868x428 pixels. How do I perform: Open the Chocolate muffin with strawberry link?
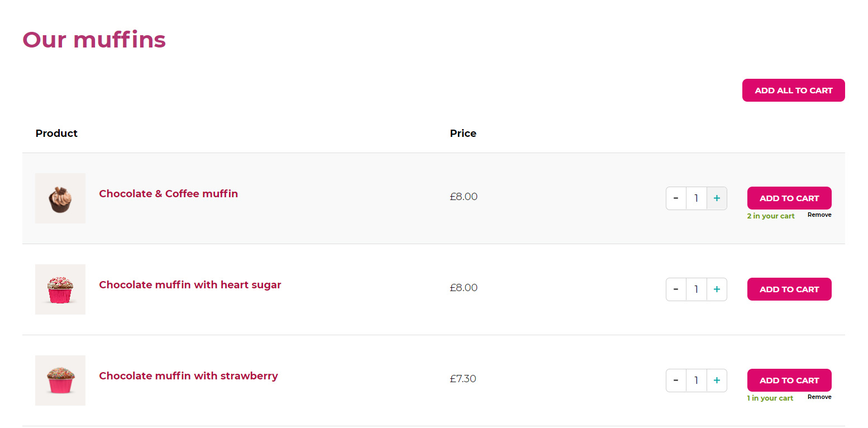(188, 376)
